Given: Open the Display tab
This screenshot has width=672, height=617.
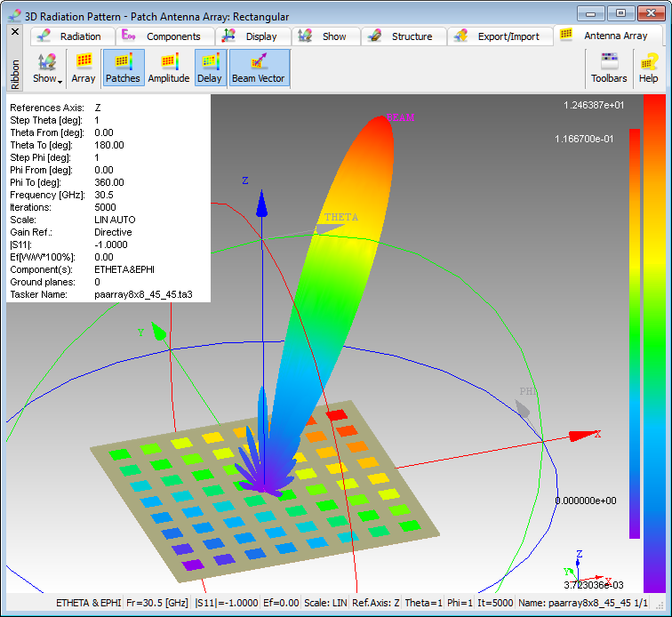Looking at the screenshot, I should pyautogui.click(x=252, y=36).
